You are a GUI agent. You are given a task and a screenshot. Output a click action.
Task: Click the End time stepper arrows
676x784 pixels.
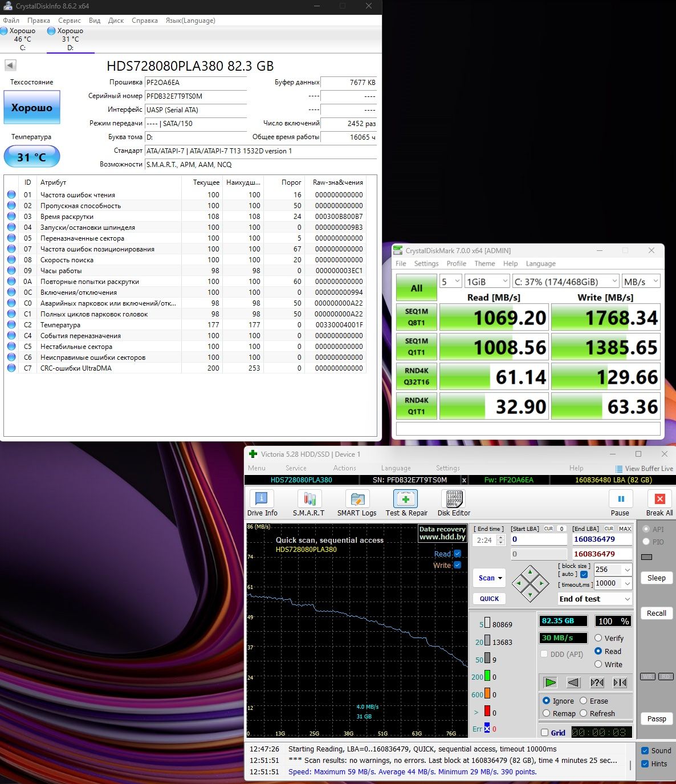point(501,540)
